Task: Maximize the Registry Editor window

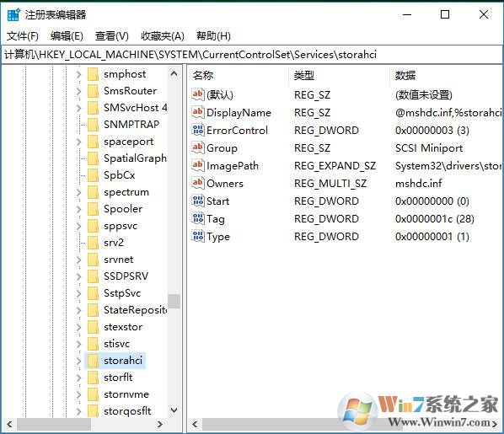Action: coord(445,14)
